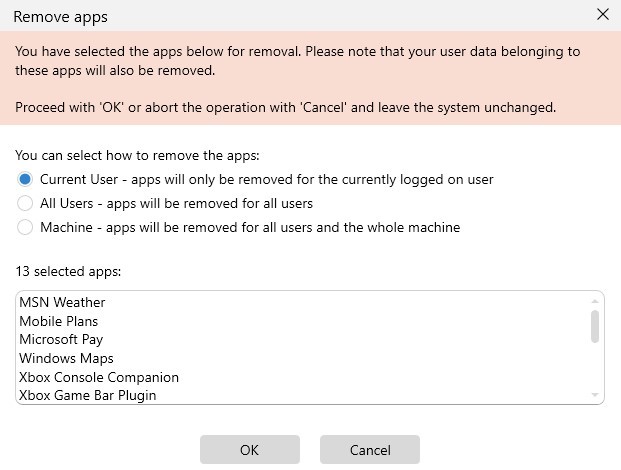Screen dimensions: 621x470
Task: Select Xbox Game Bar Plugin entry
Action: point(88,396)
